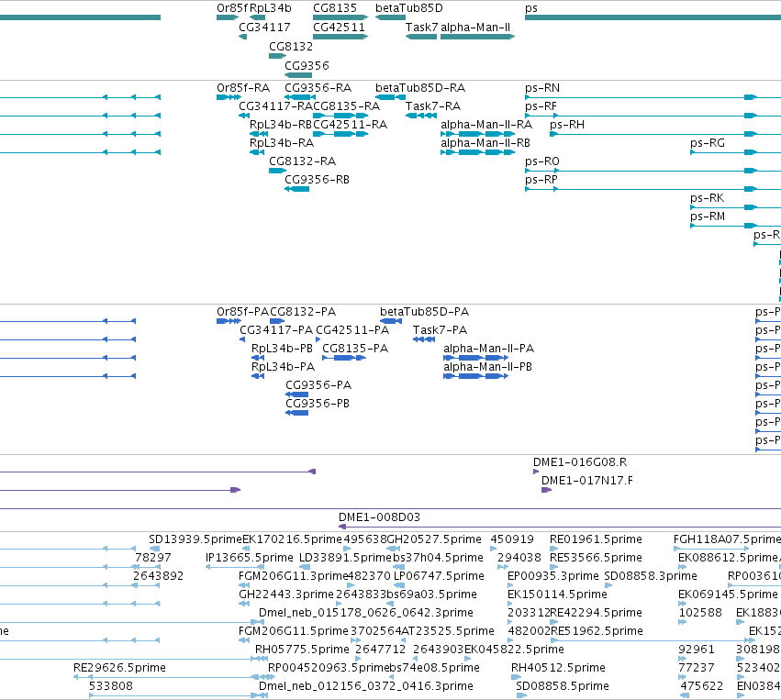Click the ps-RP transcript label
This screenshot has height=700, width=781.
click(541, 180)
